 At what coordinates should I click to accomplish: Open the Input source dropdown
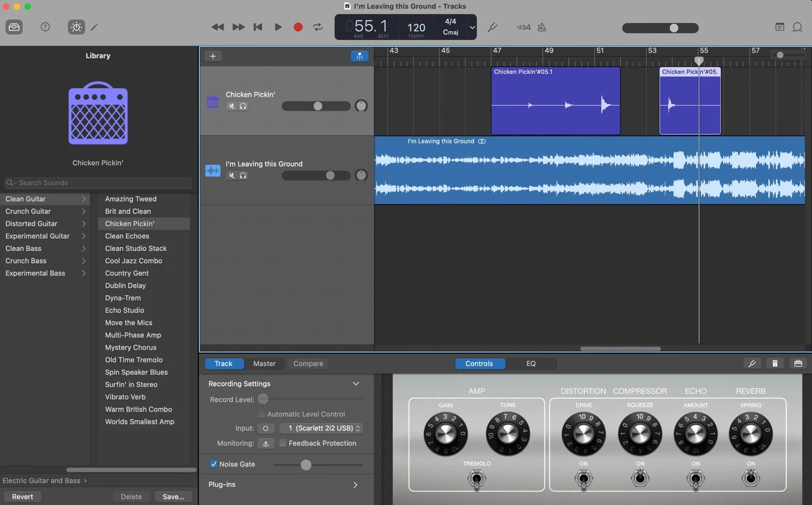coord(321,428)
